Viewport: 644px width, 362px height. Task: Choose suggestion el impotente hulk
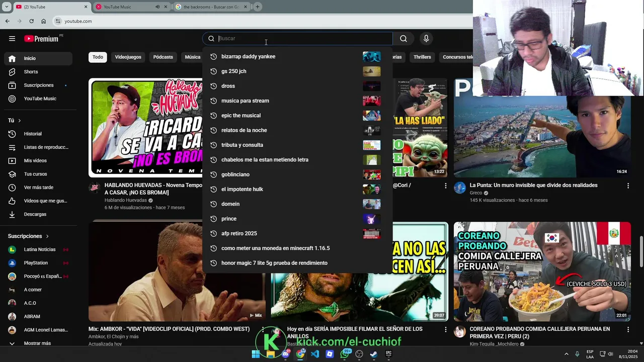(x=297, y=190)
